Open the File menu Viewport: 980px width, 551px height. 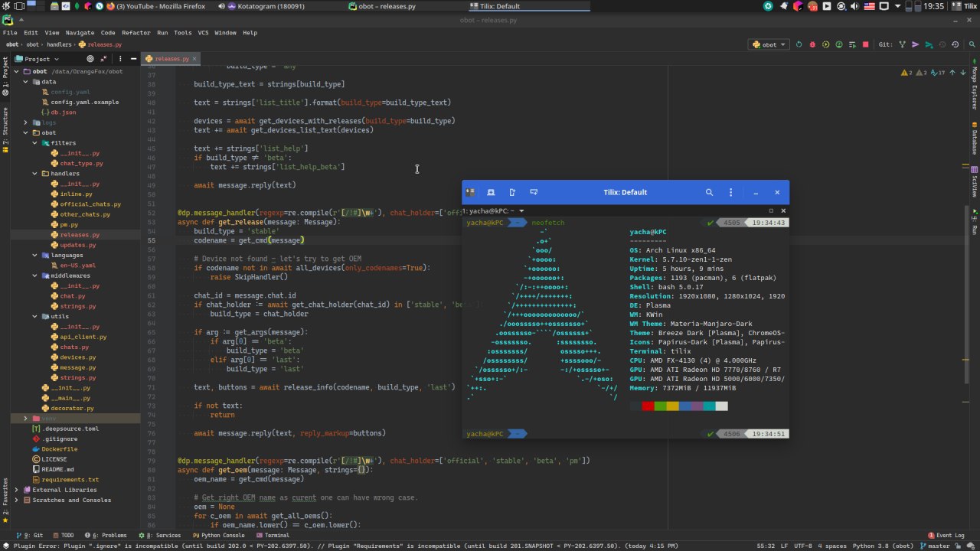click(x=10, y=33)
